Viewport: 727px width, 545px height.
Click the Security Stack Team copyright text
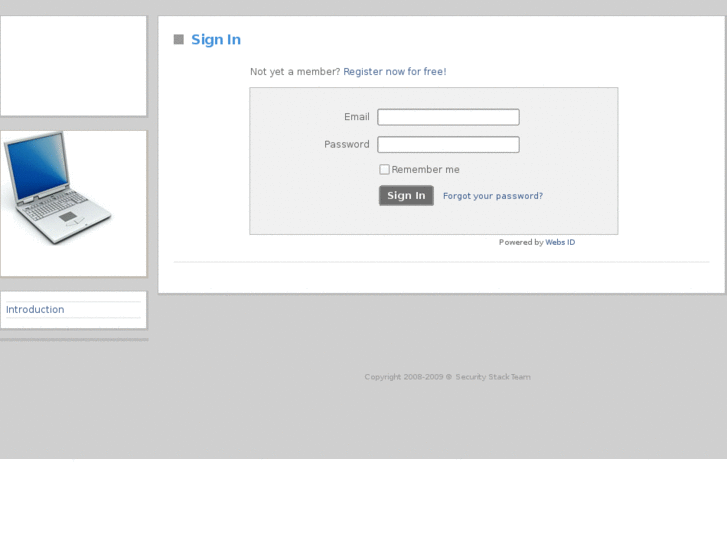coord(493,377)
